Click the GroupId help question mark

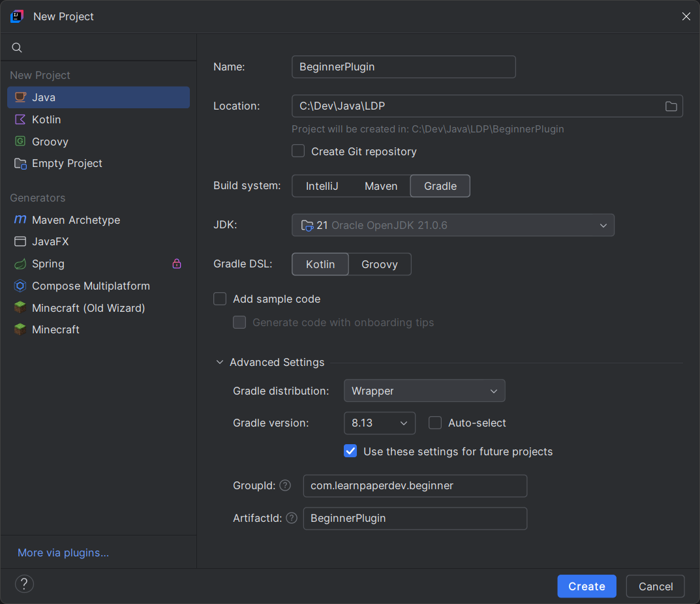pos(285,485)
